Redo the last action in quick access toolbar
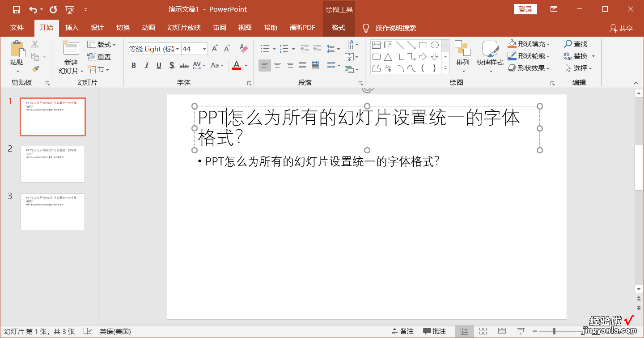The height and width of the screenshot is (338, 644). [x=53, y=9]
